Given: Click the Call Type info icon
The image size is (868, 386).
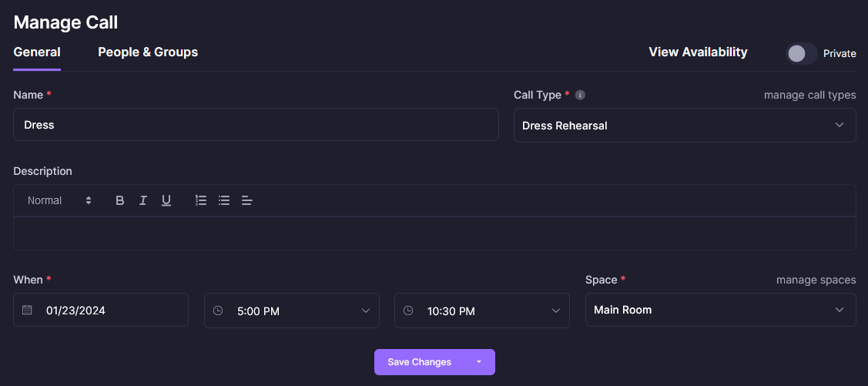Looking at the screenshot, I should point(581,96).
